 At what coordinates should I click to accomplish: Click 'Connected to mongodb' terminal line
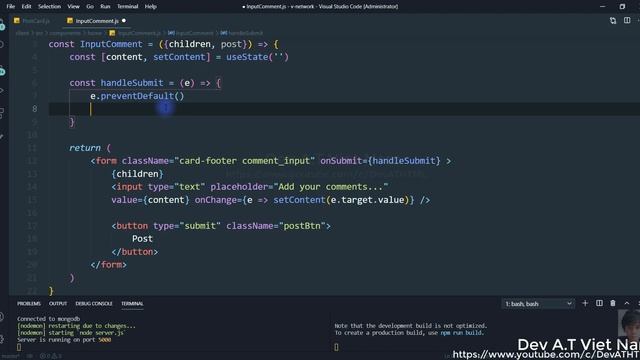pos(49,319)
